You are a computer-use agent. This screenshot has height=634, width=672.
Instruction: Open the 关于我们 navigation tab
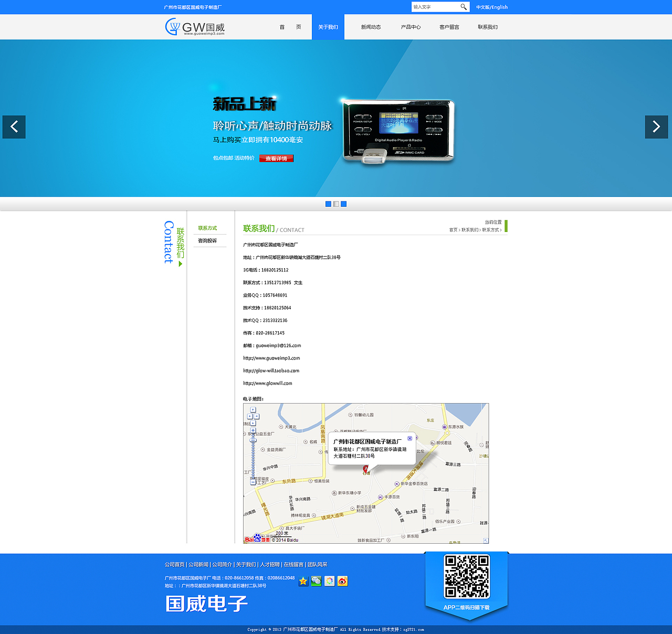pos(328,27)
